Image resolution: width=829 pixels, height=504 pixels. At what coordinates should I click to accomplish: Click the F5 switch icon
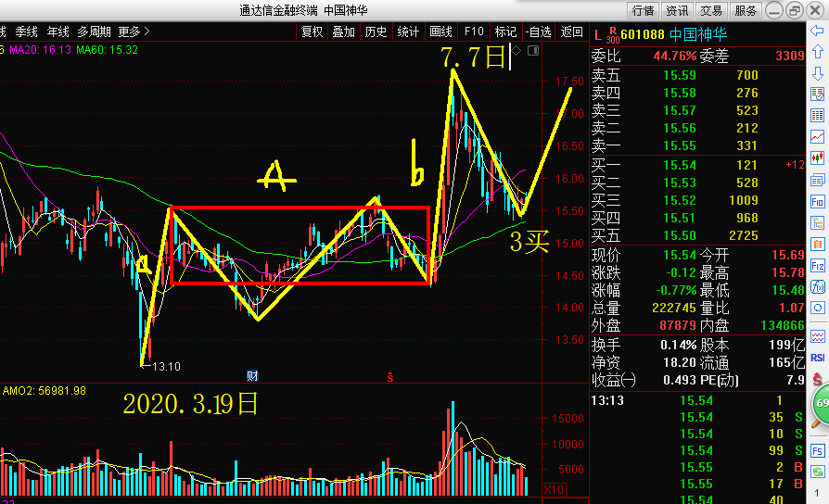pyautogui.click(x=817, y=451)
